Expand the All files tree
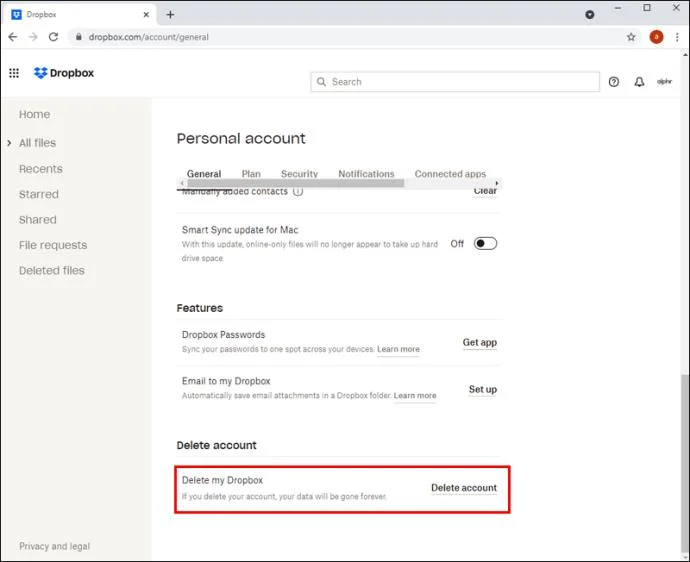 [9, 143]
